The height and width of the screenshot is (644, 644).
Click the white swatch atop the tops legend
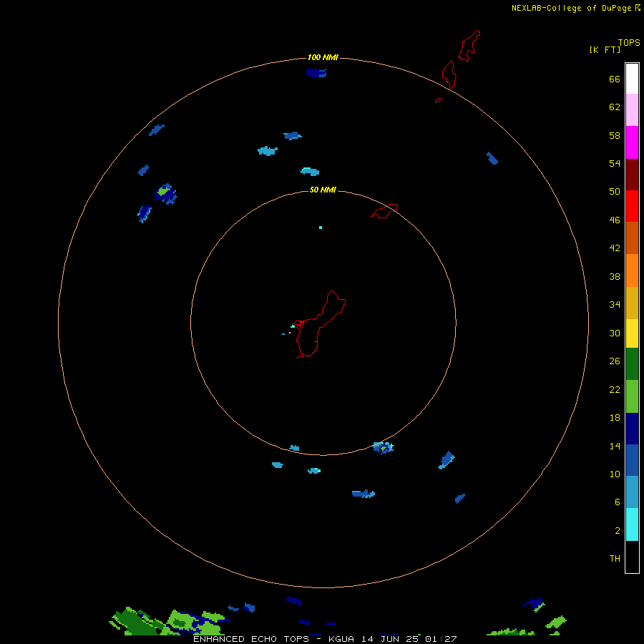632,79
